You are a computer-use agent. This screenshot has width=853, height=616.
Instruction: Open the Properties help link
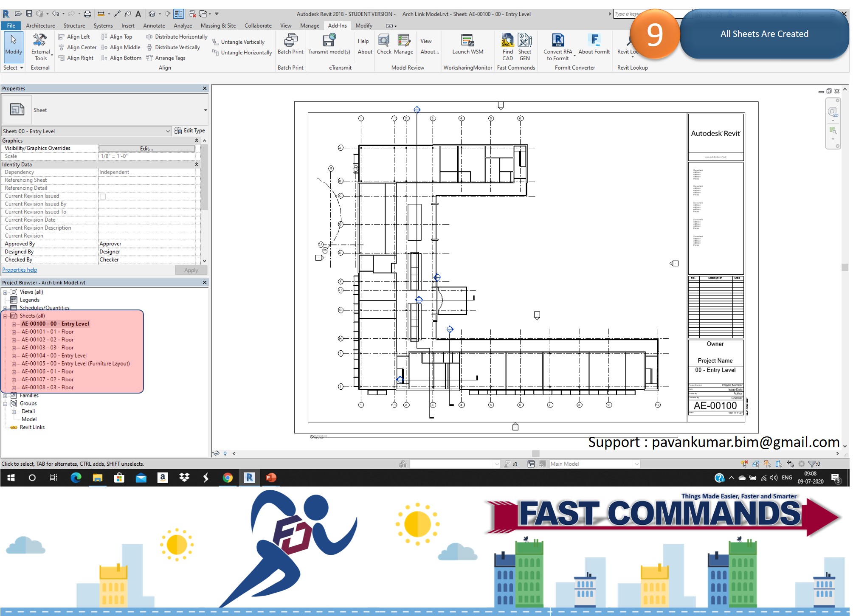pos(20,270)
